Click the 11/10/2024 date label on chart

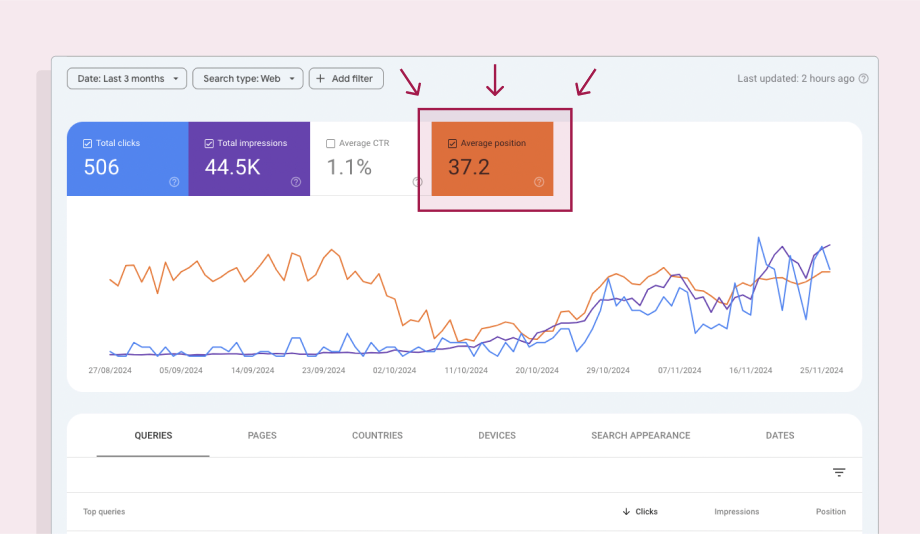coord(466,370)
